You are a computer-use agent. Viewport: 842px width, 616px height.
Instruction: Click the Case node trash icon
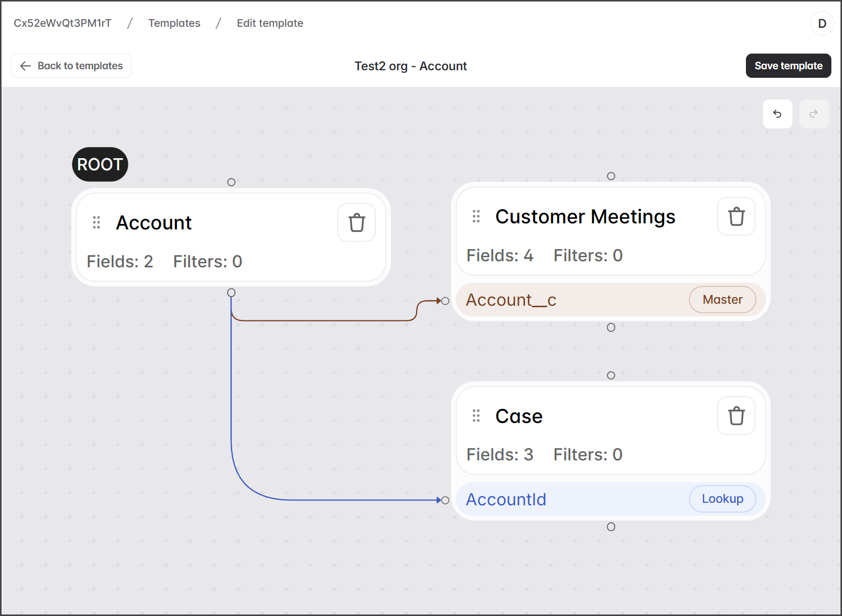[x=736, y=416]
